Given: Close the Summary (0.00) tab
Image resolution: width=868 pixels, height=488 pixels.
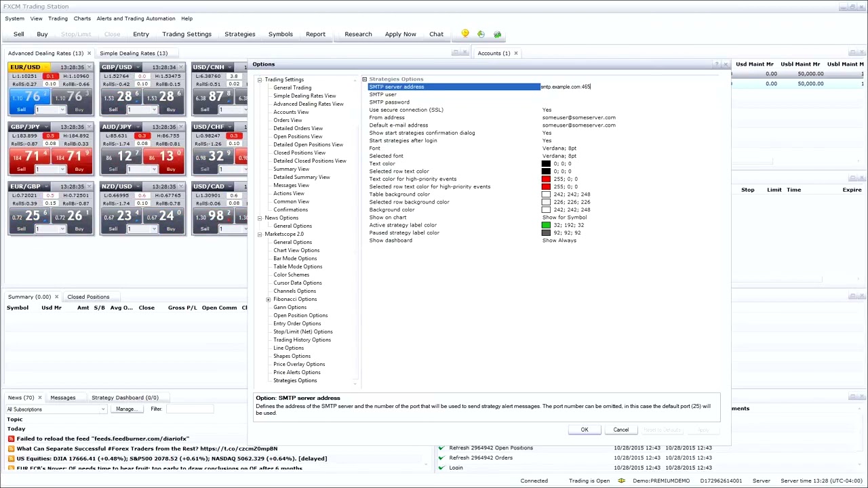Looking at the screenshot, I should 56,297.
